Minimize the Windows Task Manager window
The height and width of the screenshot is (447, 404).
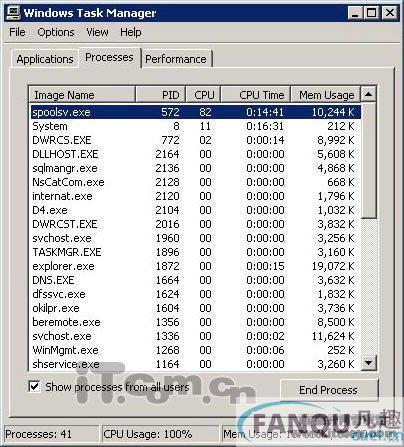pos(355,13)
